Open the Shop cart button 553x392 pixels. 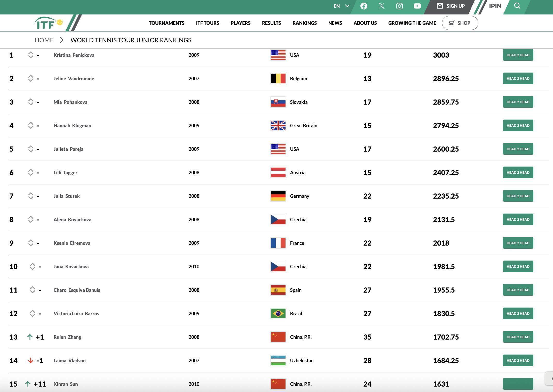pyautogui.click(x=460, y=23)
